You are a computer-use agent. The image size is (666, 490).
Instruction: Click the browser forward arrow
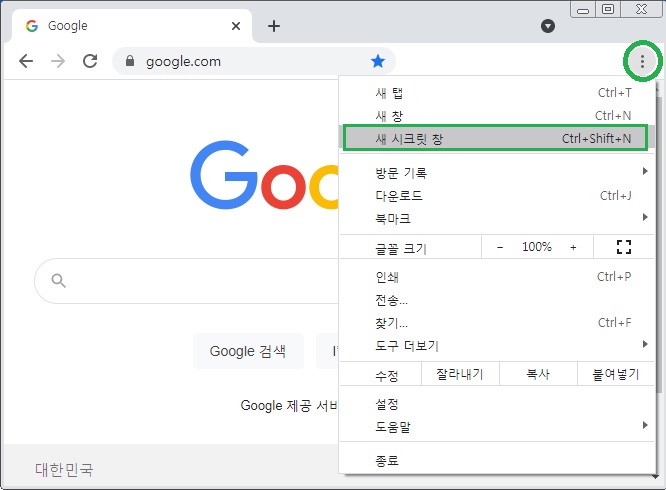coord(58,62)
